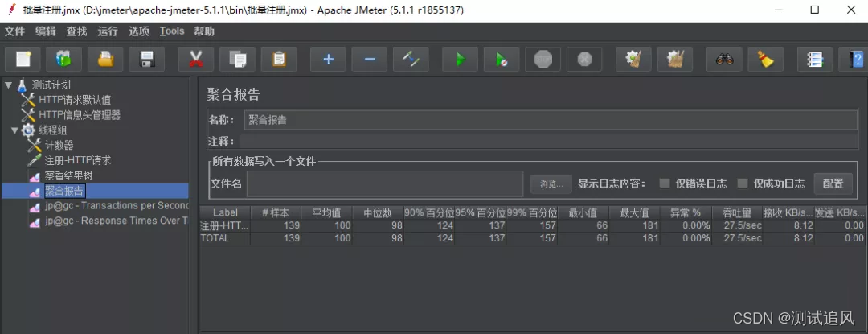Image resolution: width=868 pixels, height=334 pixels.
Task: Sort by the 最大值 column header
Action: 634,212
